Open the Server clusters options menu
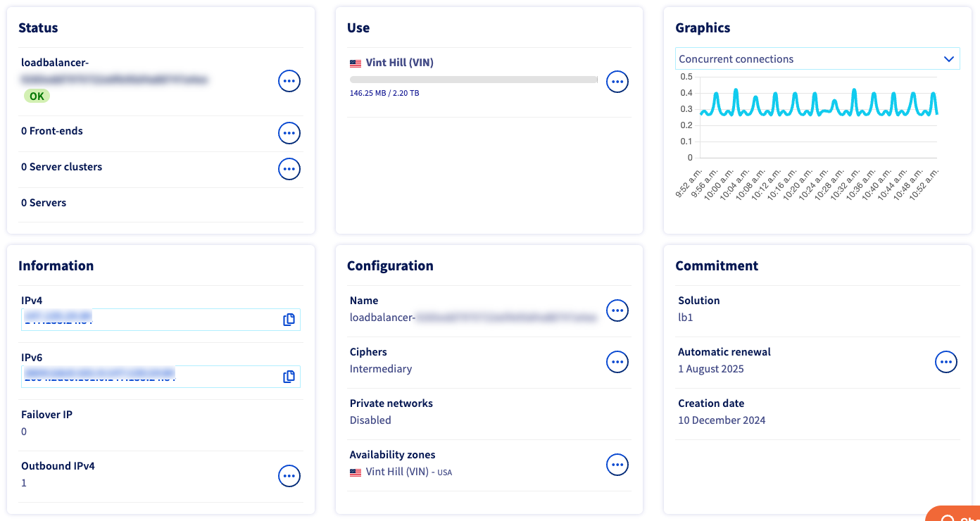Viewport: 980px width, 521px height. click(x=289, y=168)
